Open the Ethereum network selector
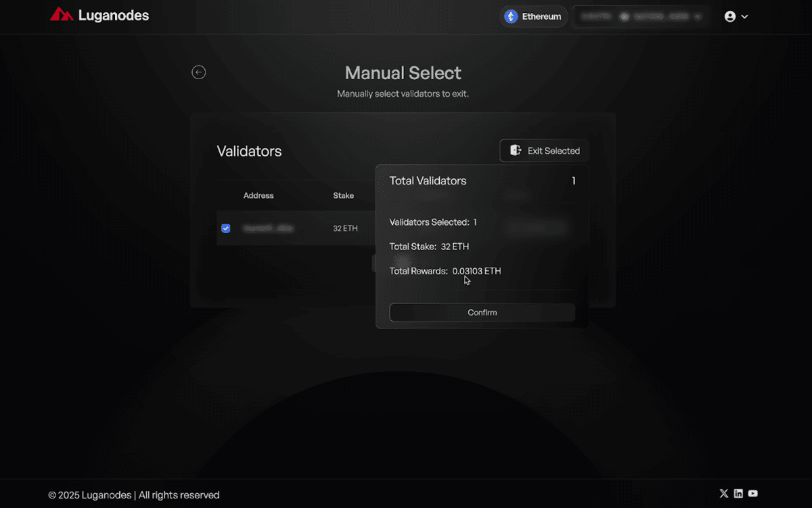Image resolution: width=812 pixels, height=508 pixels. click(x=541, y=16)
